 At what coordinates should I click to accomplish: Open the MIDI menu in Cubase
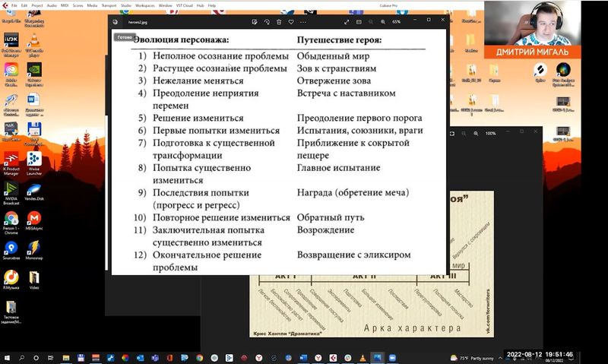tap(65, 5)
